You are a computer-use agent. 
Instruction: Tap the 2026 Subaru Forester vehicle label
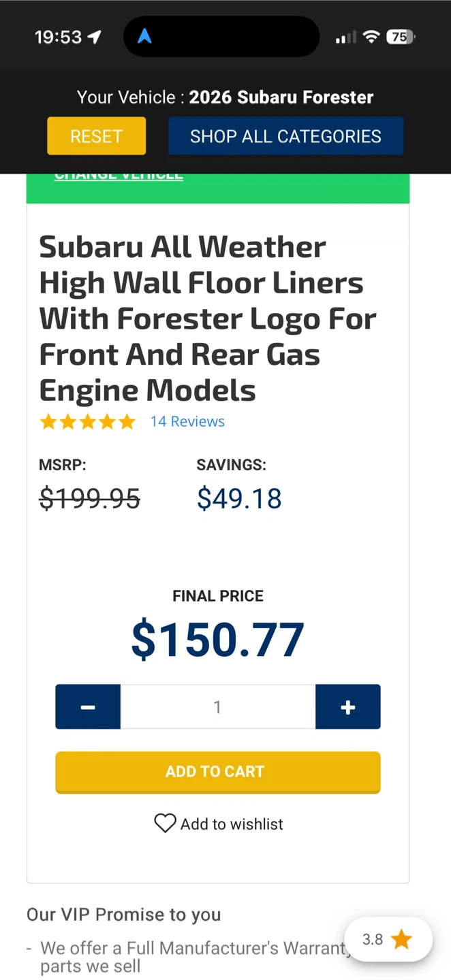281,97
